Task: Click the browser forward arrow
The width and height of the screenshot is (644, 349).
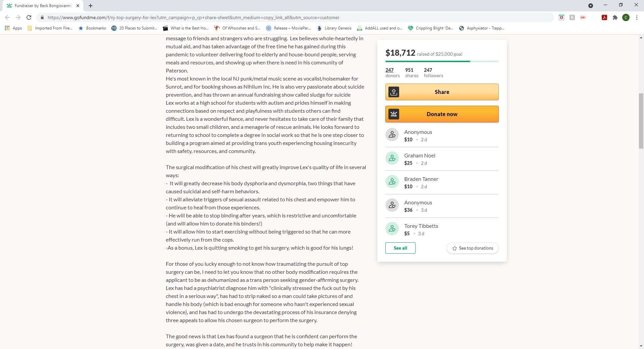Action: tap(18, 17)
